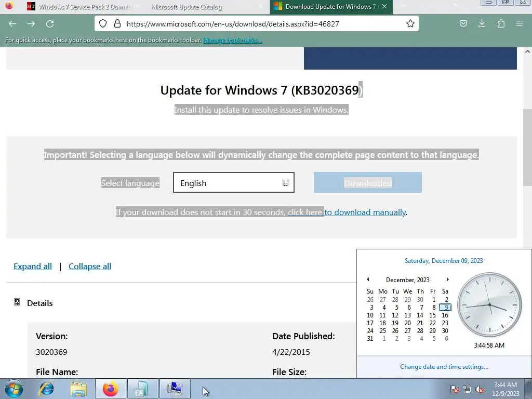This screenshot has width=532, height=399.
Task: Open the Firefox application menu
Action: [520, 23]
